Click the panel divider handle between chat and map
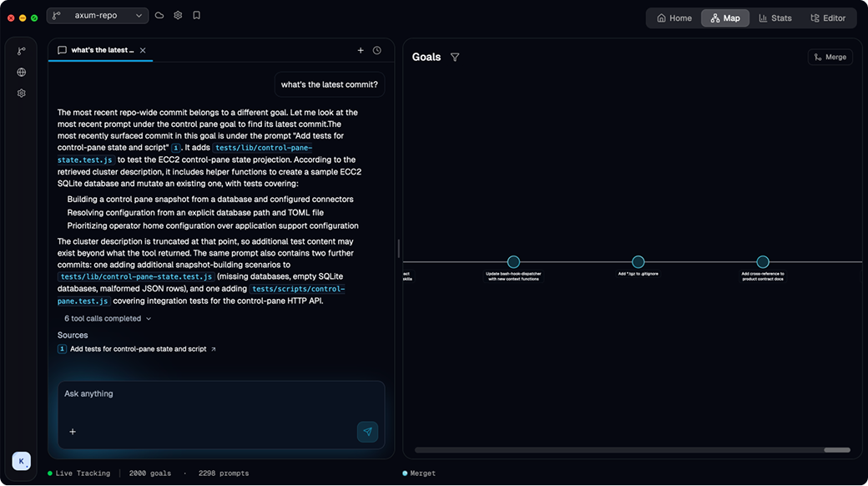 pyautogui.click(x=399, y=248)
